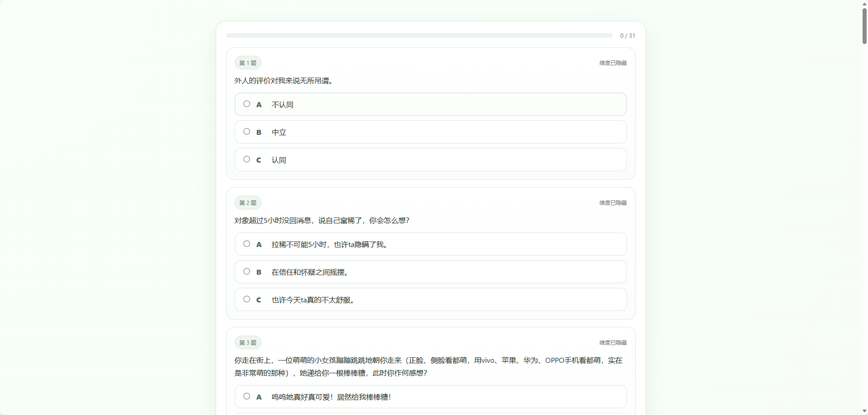The image size is (868, 415).
Task: Click the 第 3 题 badge
Action: coord(248,343)
